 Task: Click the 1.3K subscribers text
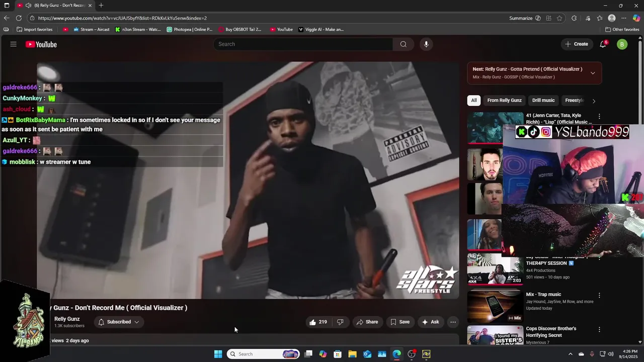[x=69, y=326]
